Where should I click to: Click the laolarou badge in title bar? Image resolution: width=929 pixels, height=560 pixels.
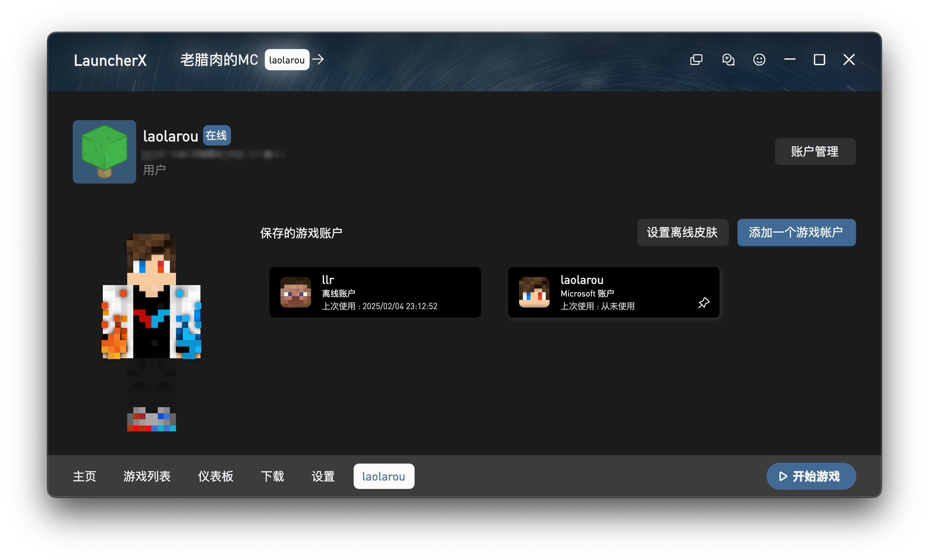[287, 60]
